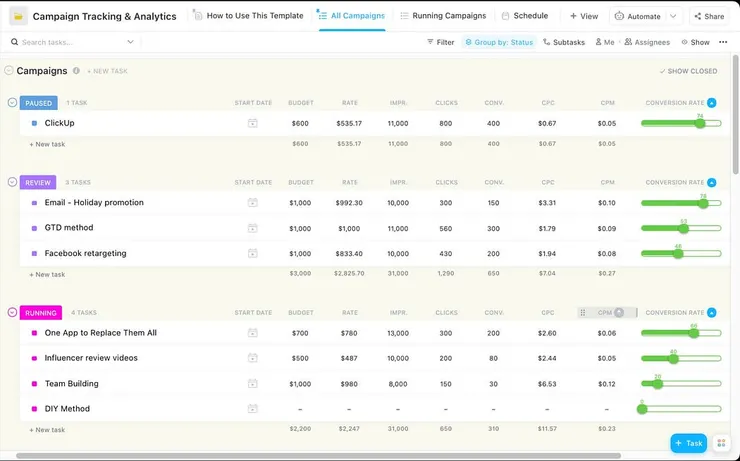Open start date calendar for Team Building
This screenshot has width=740, height=461.
pyautogui.click(x=252, y=384)
